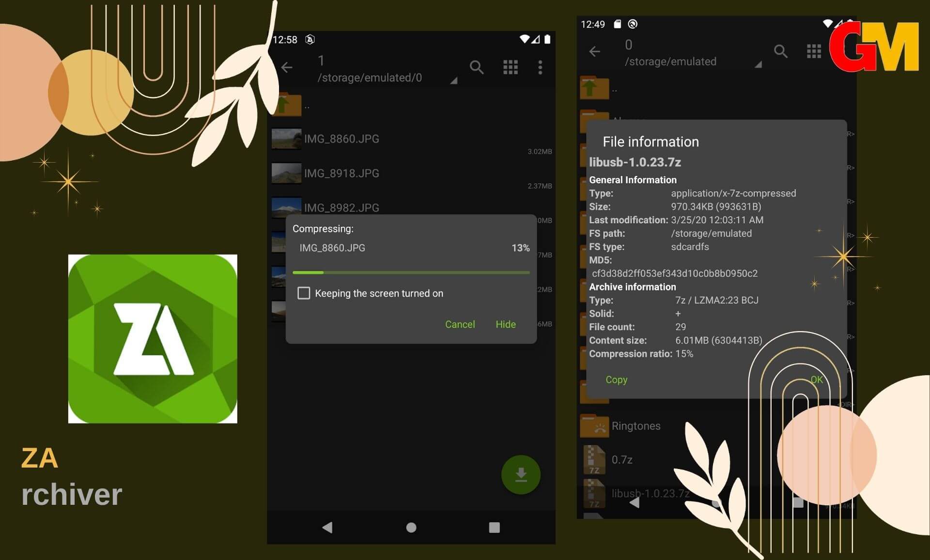Screen dimensions: 930x560
Task: Tap Android recents square on the left phone
Action: click(x=494, y=528)
